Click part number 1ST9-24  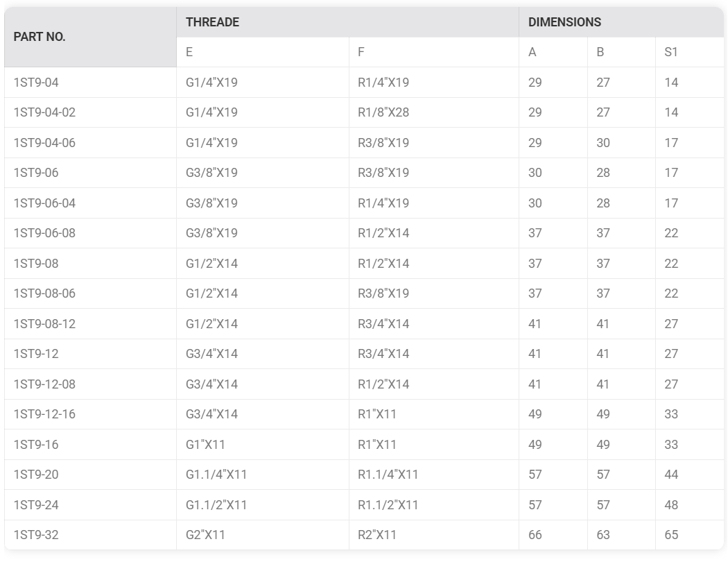click(x=36, y=505)
